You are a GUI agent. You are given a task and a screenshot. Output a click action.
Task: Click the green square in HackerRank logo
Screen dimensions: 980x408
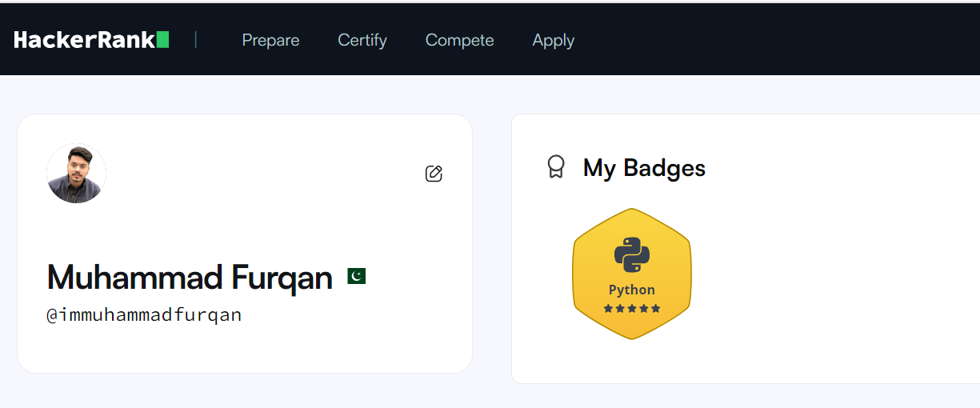(163, 40)
